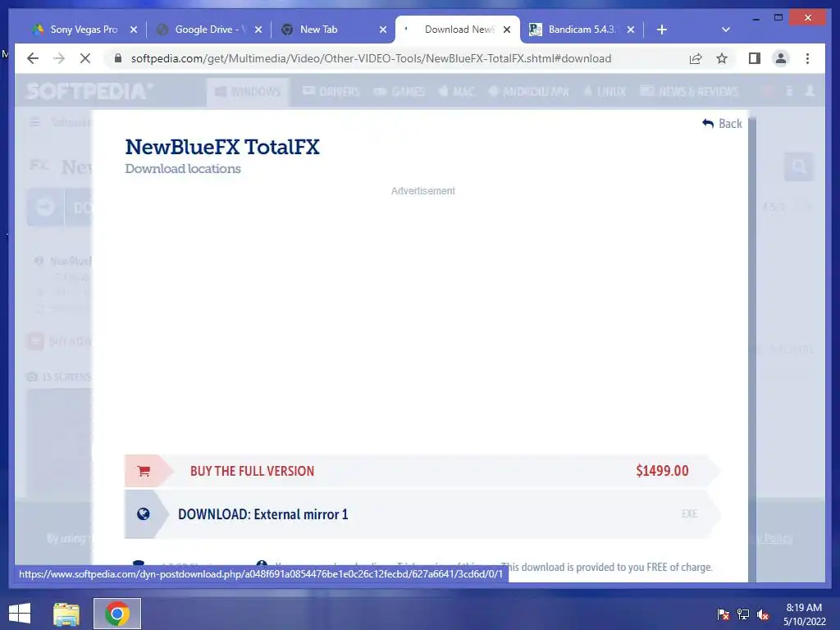Close the Download NewBlueFX tab
840x630 pixels.
click(x=507, y=30)
